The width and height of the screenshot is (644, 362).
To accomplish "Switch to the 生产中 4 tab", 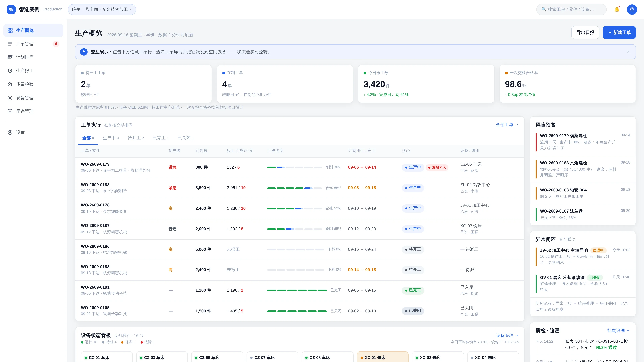I will pyautogui.click(x=111, y=138).
